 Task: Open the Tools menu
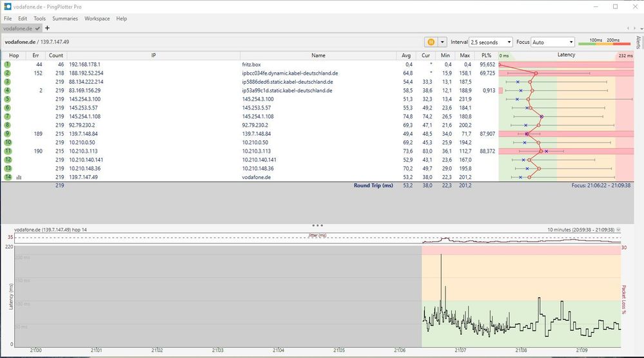pyautogui.click(x=39, y=19)
